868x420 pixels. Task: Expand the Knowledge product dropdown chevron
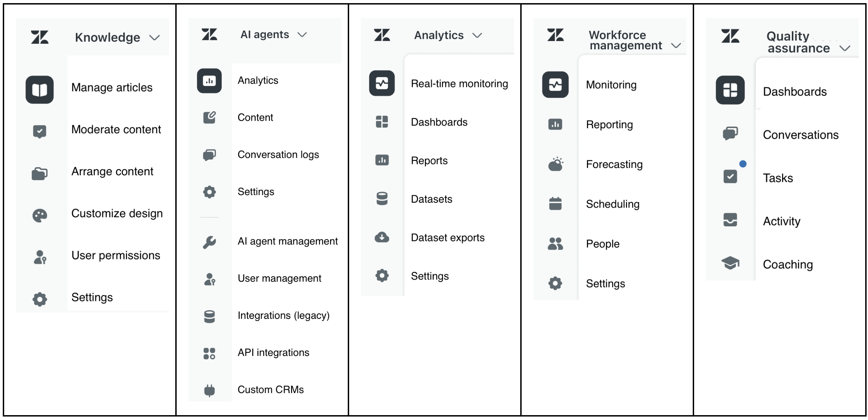pos(154,38)
